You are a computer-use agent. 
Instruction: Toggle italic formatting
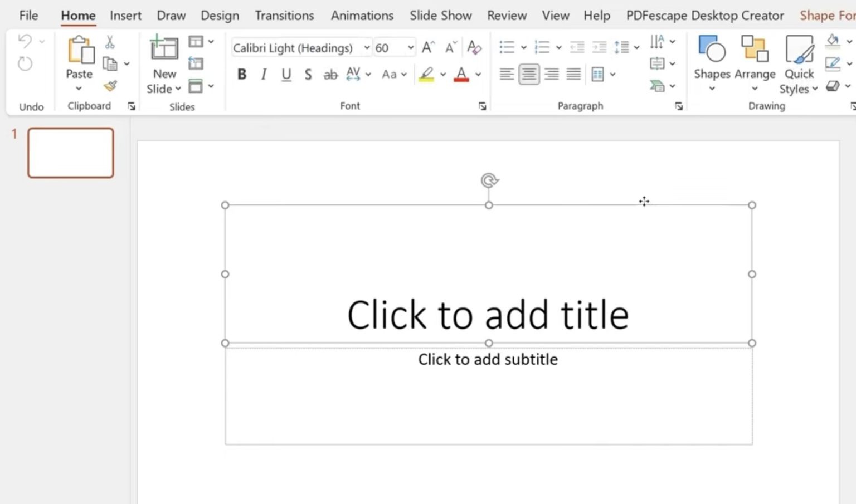[263, 74]
